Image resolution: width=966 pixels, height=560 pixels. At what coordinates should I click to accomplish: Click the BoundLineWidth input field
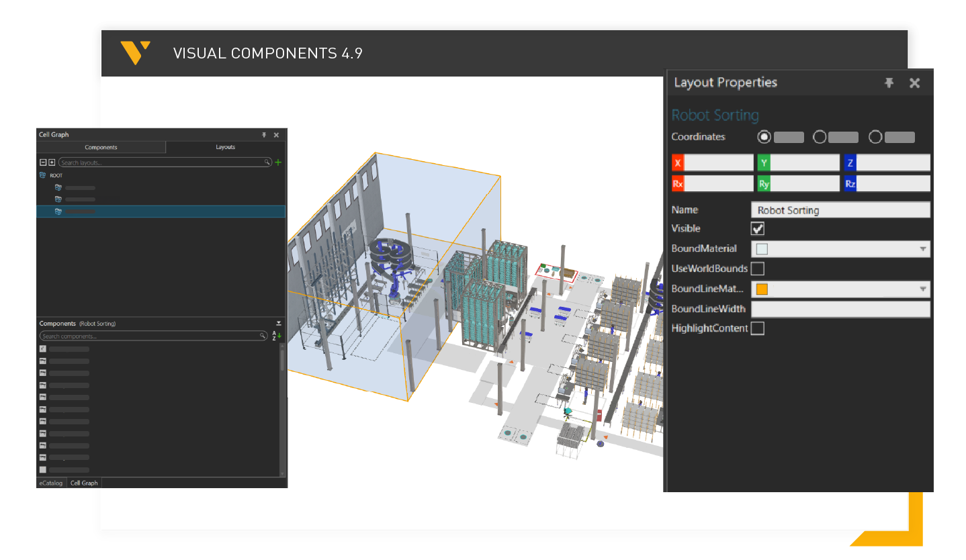pyautogui.click(x=840, y=310)
